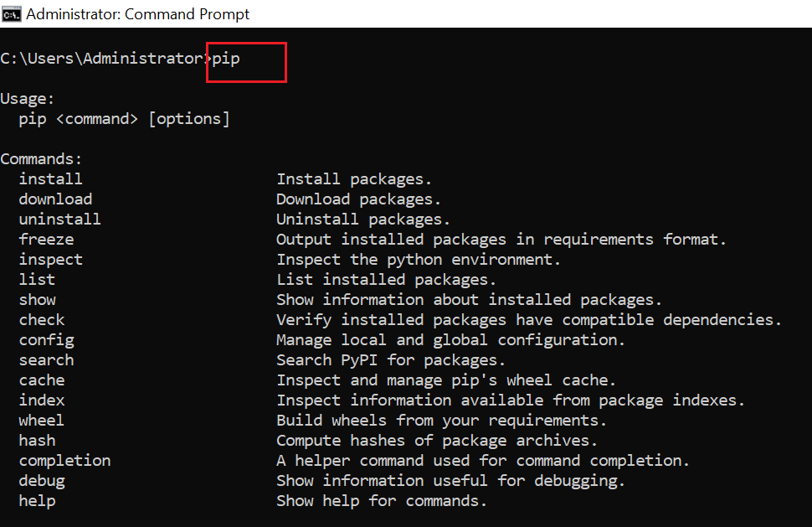Screen dimensions: 812x527
Task: Click the C:\Users\Administrator prompt path
Action: click(102, 58)
